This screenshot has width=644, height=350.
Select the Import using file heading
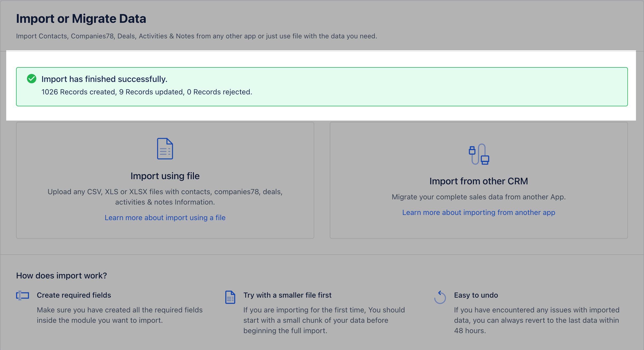[x=165, y=176]
